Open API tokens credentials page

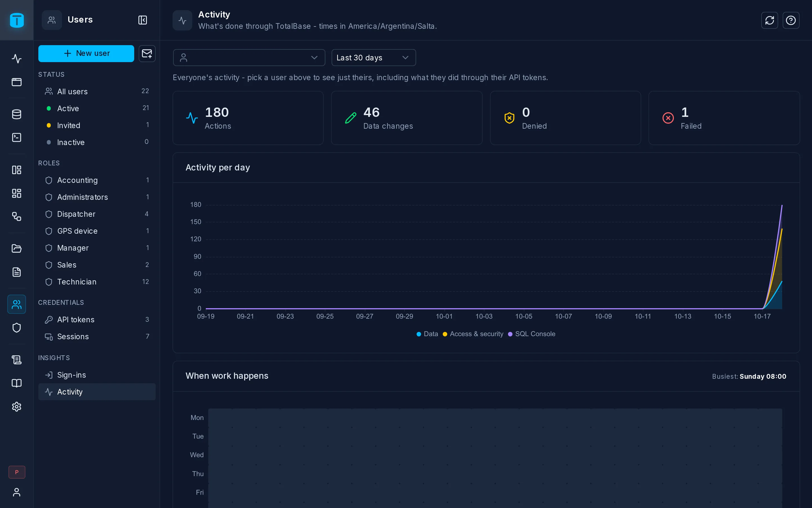point(97,319)
